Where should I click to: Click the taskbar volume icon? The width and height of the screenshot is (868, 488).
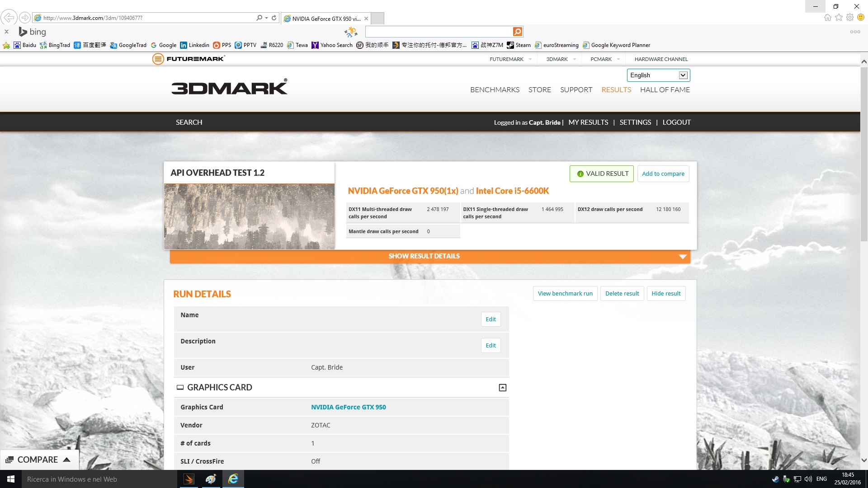pos(808,479)
